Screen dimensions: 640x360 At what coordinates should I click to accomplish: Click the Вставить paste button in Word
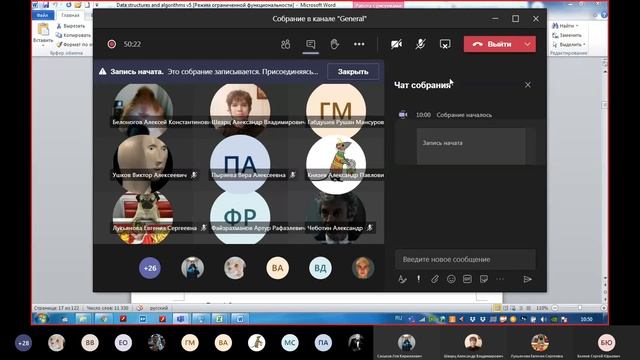(x=43, y=34)
